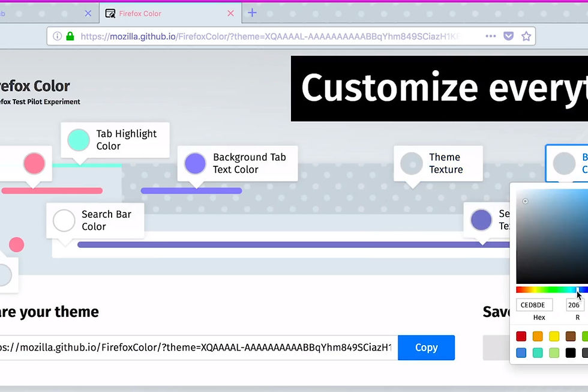The width and height of the screenshot is (588, 392).
Task: Bookmark the page with the star icon
Action: [526, 36]
